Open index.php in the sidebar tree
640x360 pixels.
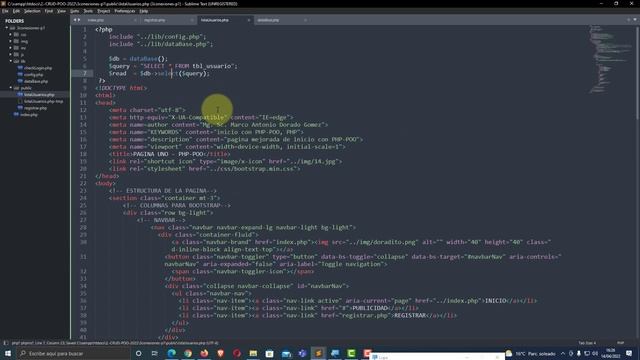pos(29,115)
